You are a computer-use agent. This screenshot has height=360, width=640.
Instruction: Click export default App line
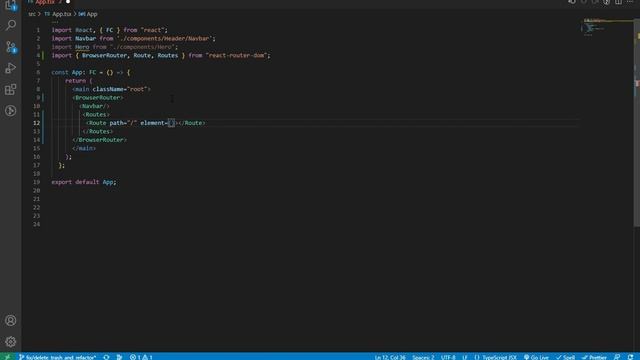pos(84,182)
